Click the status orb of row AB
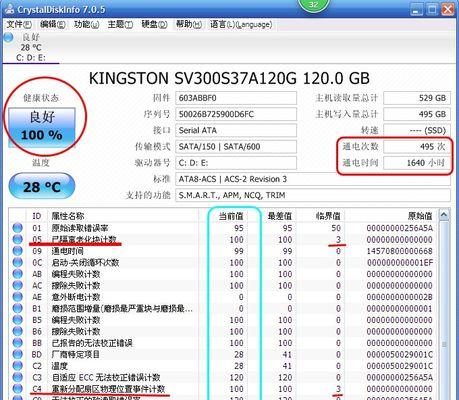Image resolution: width=459 pixels, height=400 pixels. click(17, 274)
